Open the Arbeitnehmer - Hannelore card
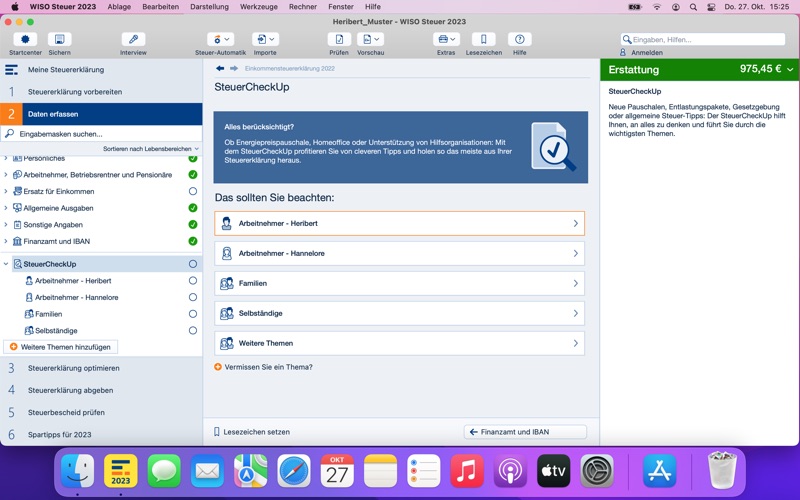800x500 pixels. tap(399, 253)
